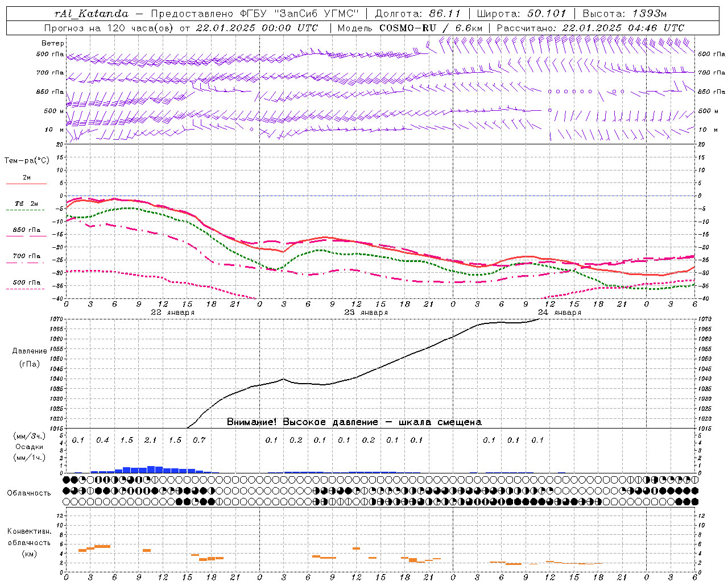Click the Облачность cloud cover label
This screenshot has width=728, height=582.
(x=29, y=493)
